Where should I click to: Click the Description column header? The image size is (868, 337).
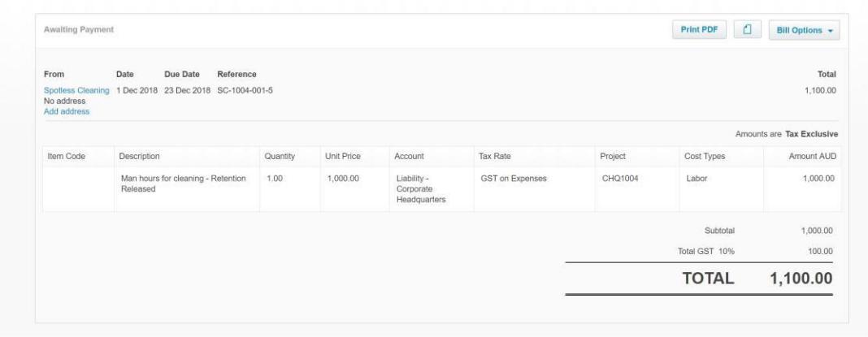tap(140, 155)
